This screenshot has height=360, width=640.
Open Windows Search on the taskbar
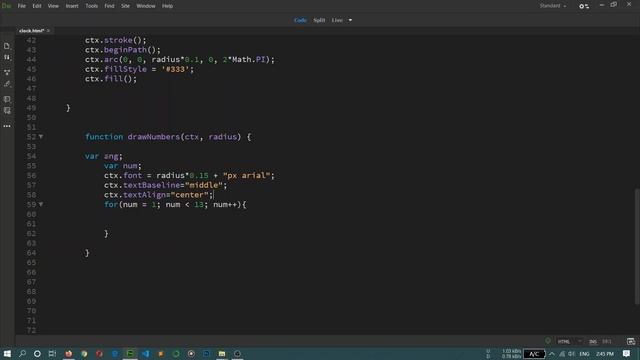pos(22,353)
